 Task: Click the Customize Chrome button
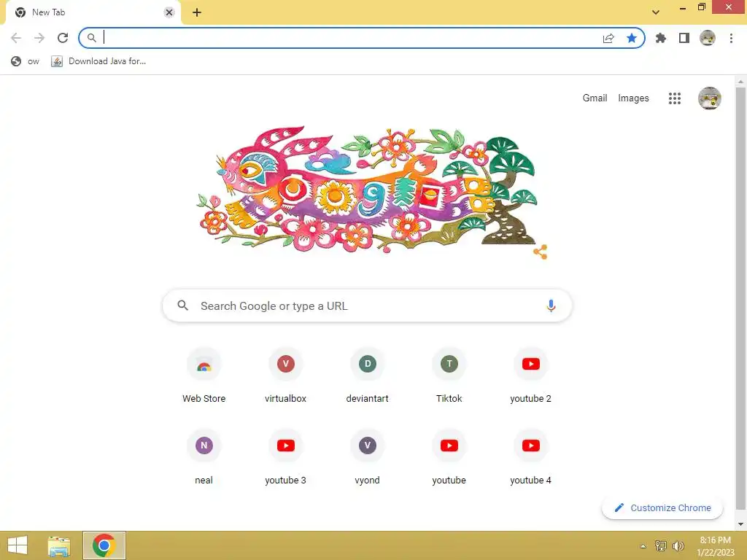click(x=662, y=508)
